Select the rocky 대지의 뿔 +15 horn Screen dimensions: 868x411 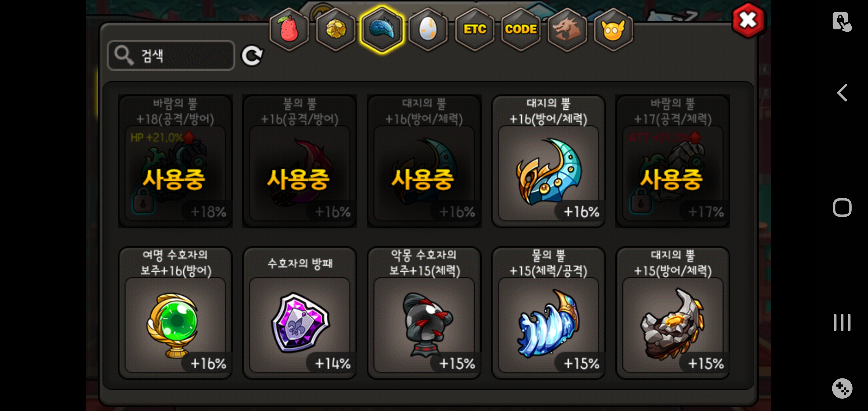pos(673,313)
